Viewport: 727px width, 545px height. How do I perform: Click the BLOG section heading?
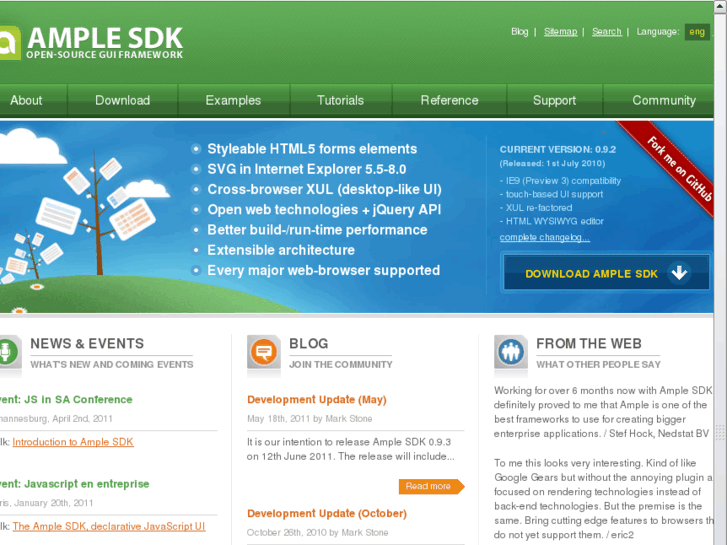308,344
